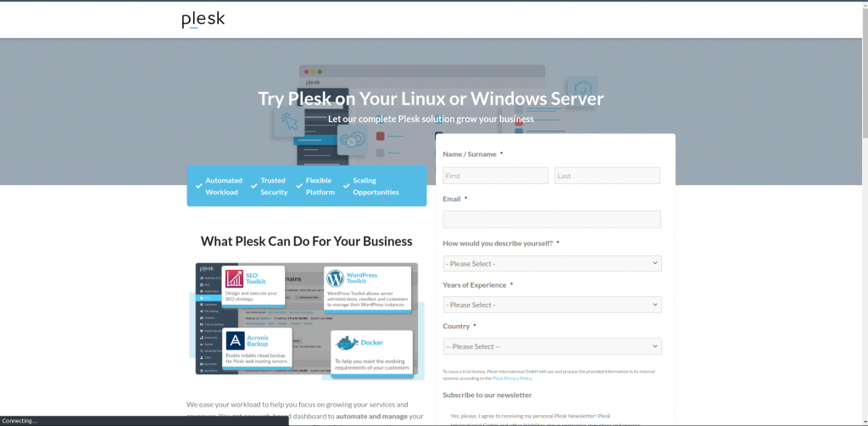Image resolution: width=868 pixels, height=426 pixels.
Task: Click the shield icon in hero banner
Action: coord(585,90)
